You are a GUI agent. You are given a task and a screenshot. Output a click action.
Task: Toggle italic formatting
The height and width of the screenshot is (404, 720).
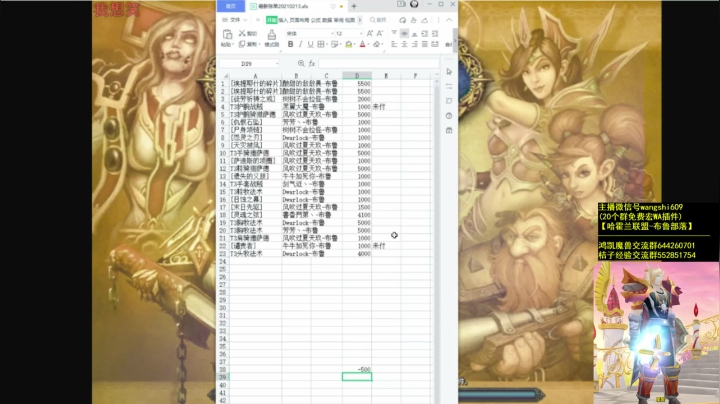pyautogui.click(x=300, y=44)
